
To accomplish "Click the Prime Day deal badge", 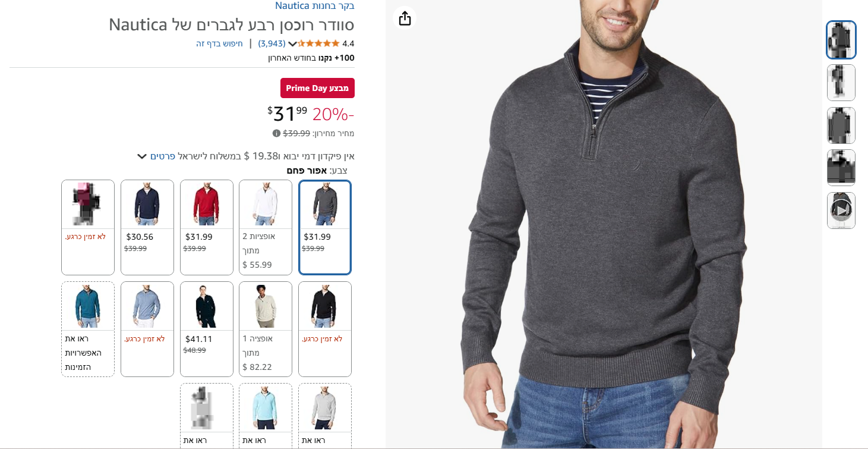I will 317,88.
